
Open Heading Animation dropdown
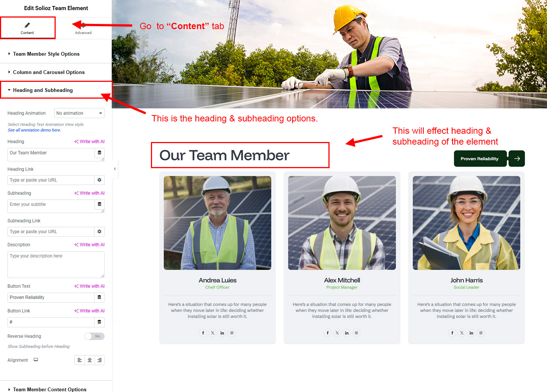click(79, 113)
